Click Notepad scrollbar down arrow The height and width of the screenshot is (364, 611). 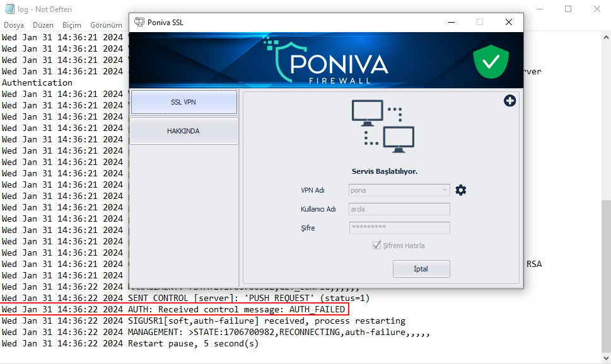[x=606, y=358]
